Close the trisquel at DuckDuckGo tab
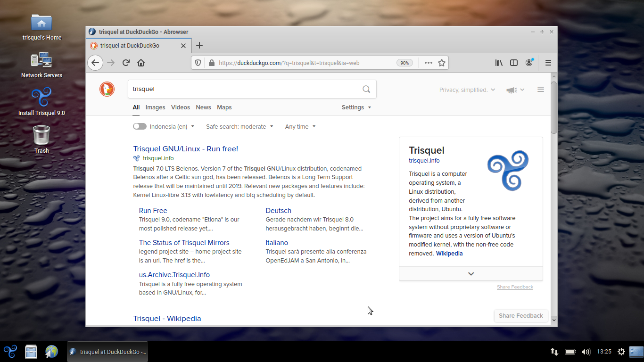Screen dimensions: 644x362 (x=183, y=46)
